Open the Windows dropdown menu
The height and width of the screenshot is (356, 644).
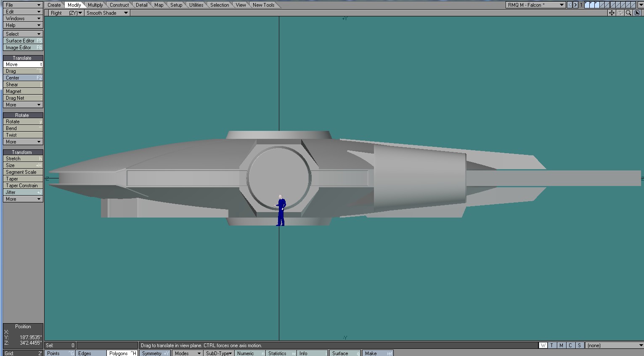point(23,19)
